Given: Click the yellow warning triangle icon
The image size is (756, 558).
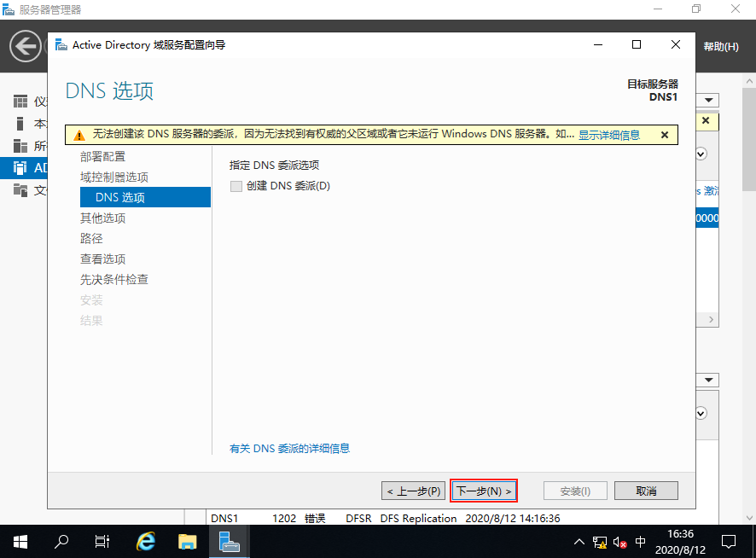Looking at the screenshot, I should 79,136.
